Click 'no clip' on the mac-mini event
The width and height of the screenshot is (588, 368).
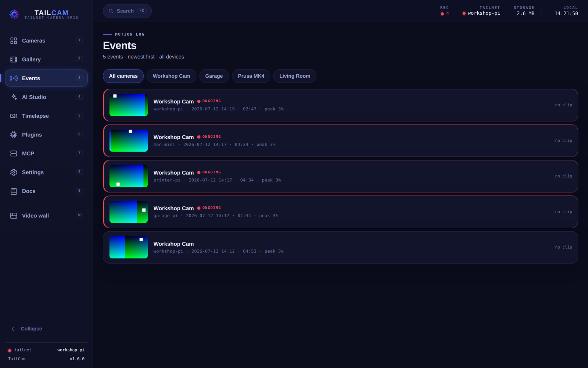pos(563,141)
